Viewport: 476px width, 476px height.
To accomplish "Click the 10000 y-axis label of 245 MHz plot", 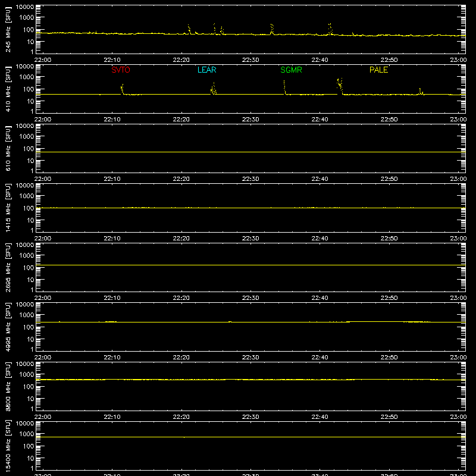I will click(25, 7).
